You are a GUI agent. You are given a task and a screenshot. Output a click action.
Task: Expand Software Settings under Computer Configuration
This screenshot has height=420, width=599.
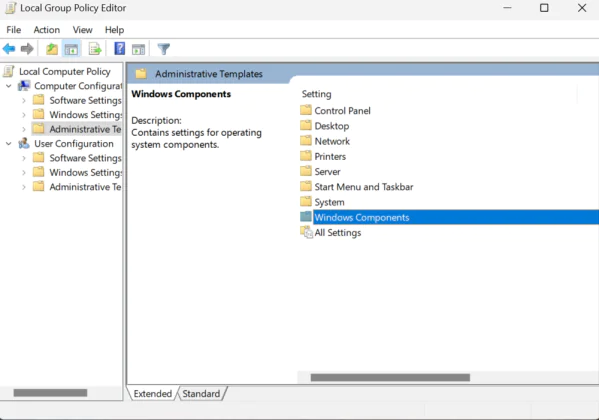tap(24, 101)
